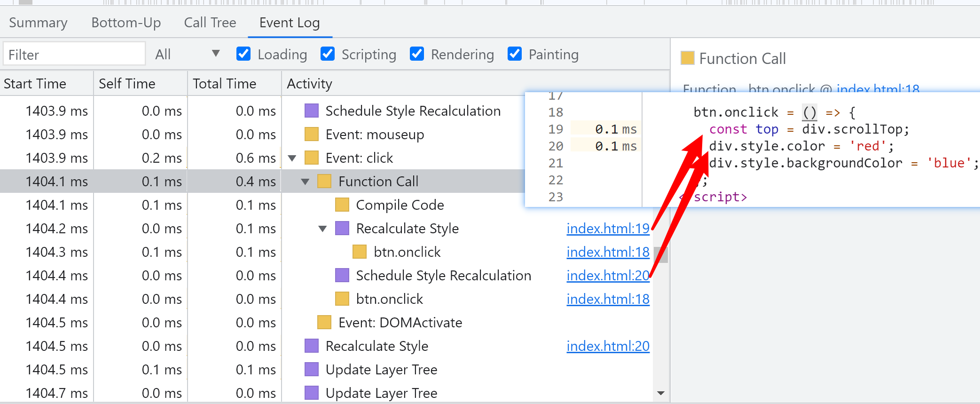Click the Update Layer Tree icon at 1404.7 ms
This screenshot has width=980, height=404.
312,393
